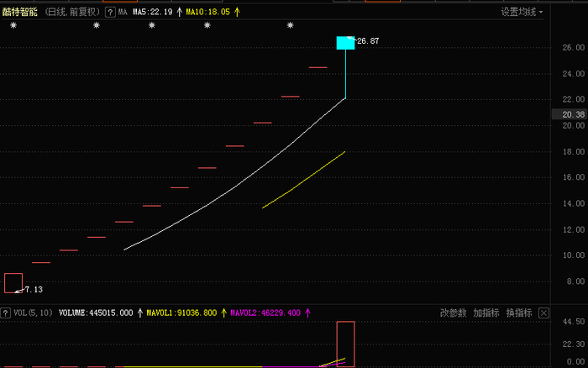588x368 pixels.
Task: Open the 设置均线 dropdown
Action: 522,13
